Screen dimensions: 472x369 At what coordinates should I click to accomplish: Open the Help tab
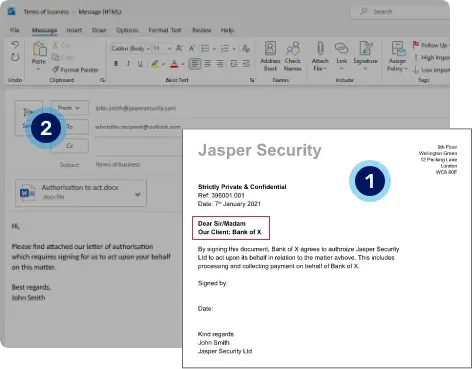click(227, 30)
